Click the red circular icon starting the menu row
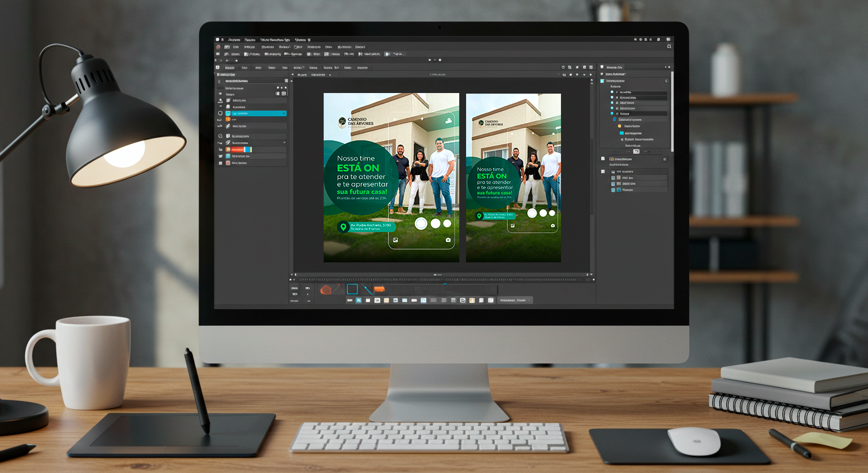 coord(218,47)
